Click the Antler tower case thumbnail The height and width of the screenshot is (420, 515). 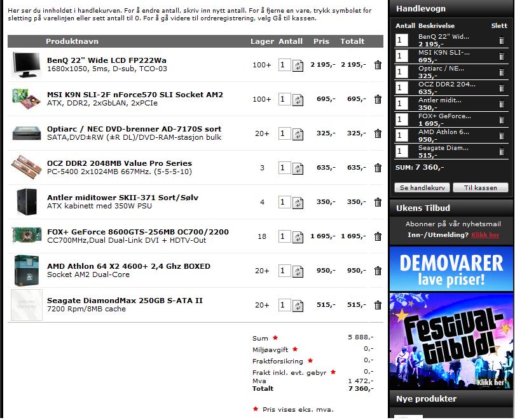[x=26, y=202]
